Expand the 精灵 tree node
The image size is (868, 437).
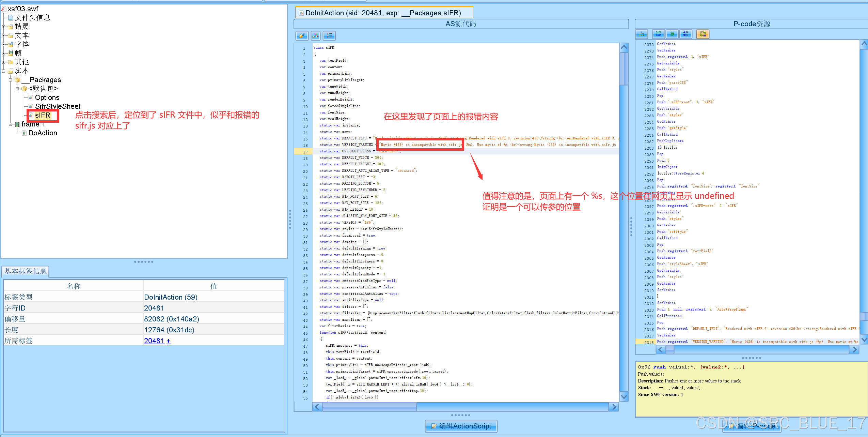click(3, 27)
